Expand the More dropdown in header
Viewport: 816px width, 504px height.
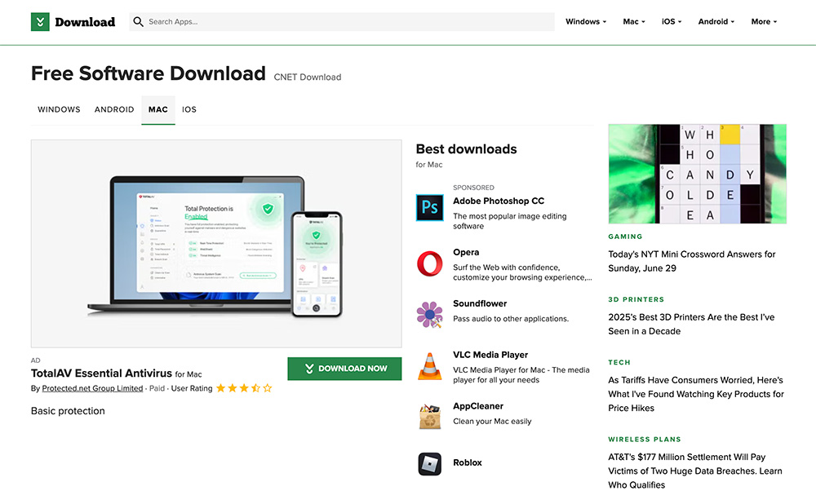tap(764, 22)
